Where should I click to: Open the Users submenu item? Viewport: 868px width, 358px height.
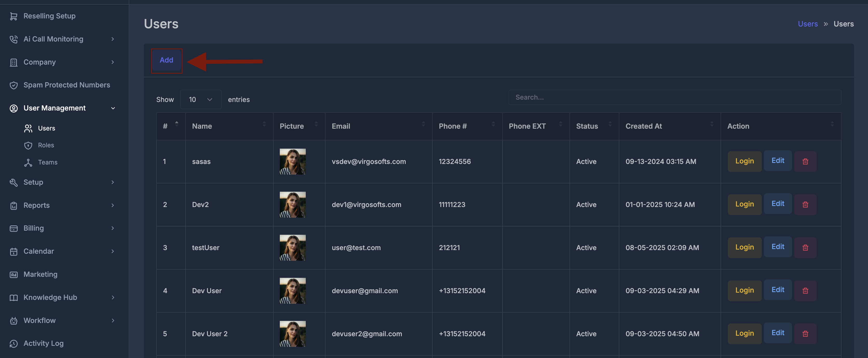click(46, 128)
